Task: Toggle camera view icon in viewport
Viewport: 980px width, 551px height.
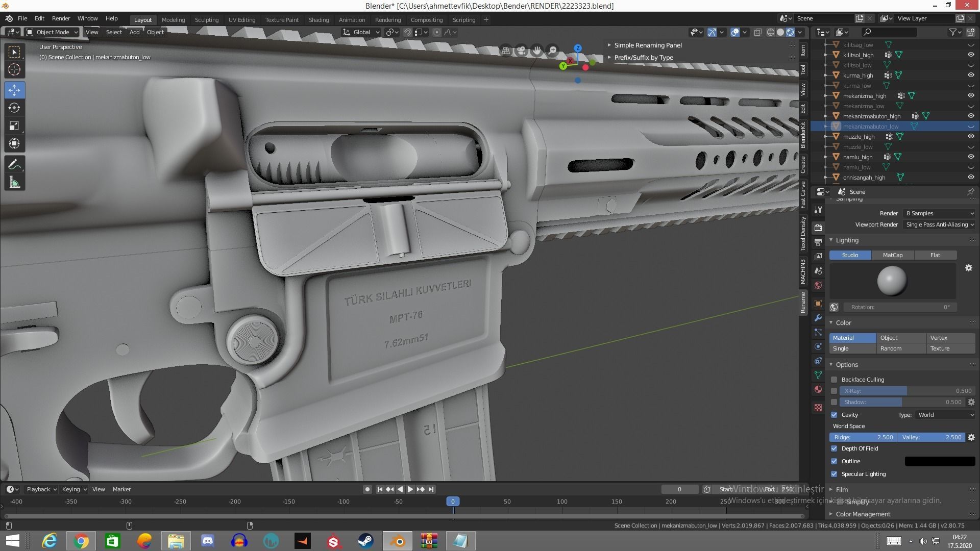Action: point(521,51)
